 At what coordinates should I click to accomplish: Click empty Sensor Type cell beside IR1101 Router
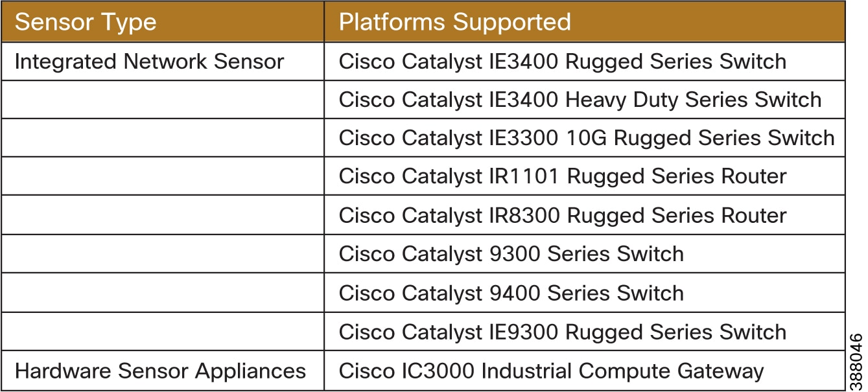[x=162, y=176]
